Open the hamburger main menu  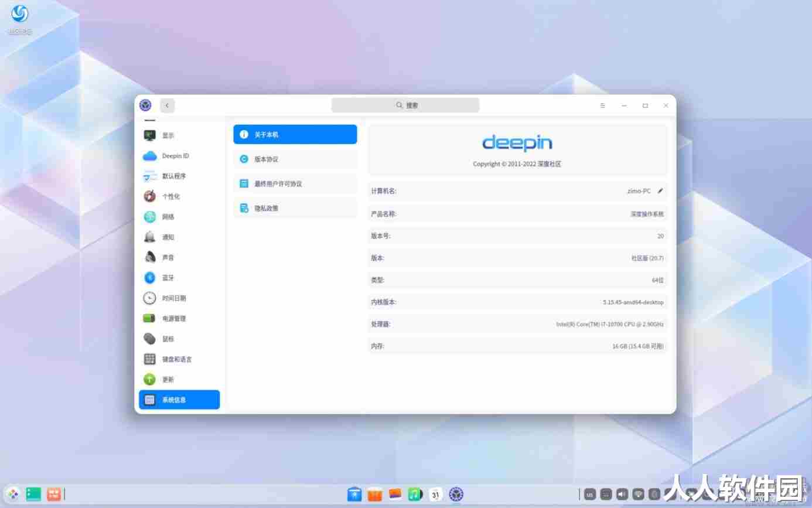point(602,105)
